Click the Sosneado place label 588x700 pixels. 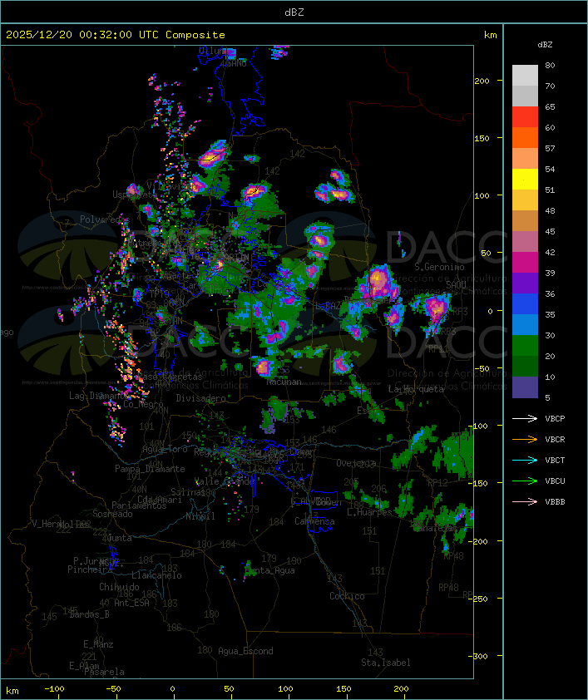(112, 514)
